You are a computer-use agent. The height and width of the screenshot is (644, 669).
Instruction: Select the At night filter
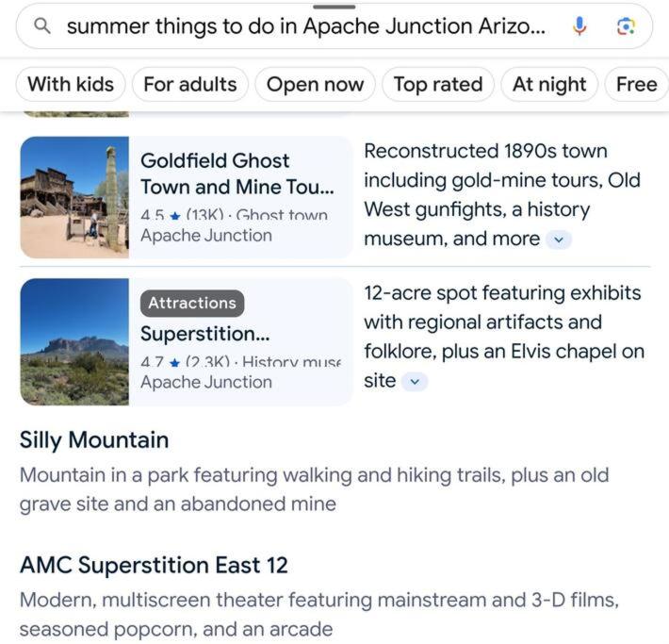pos(549,84)
